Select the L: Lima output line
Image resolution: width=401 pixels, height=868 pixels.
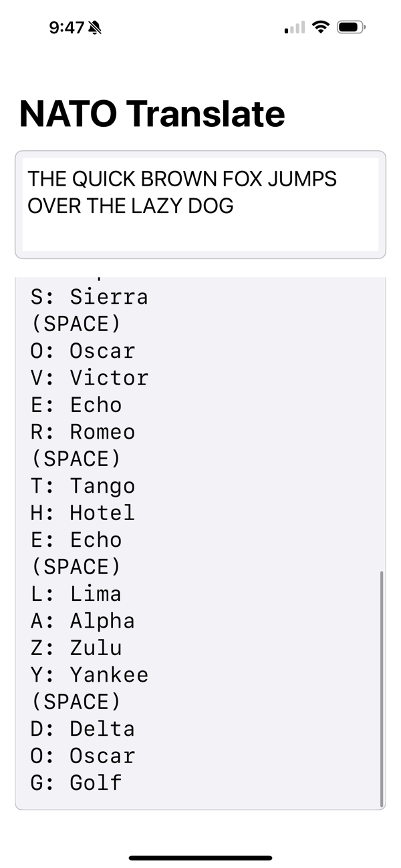(74, 594)
